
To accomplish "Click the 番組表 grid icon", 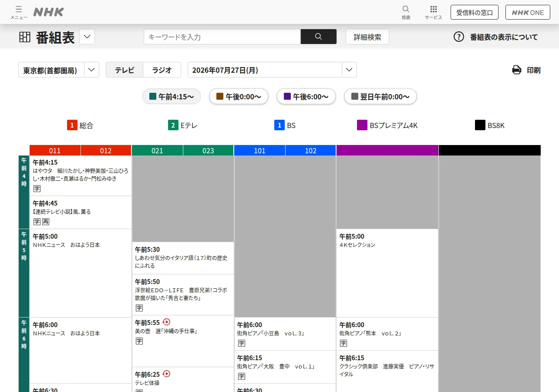I will tap(25, 37).
